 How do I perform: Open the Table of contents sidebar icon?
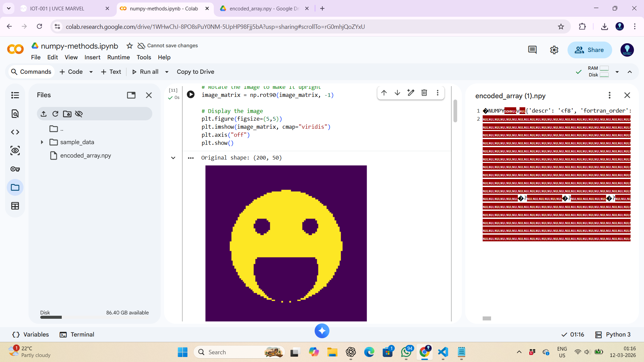(15, 95)
